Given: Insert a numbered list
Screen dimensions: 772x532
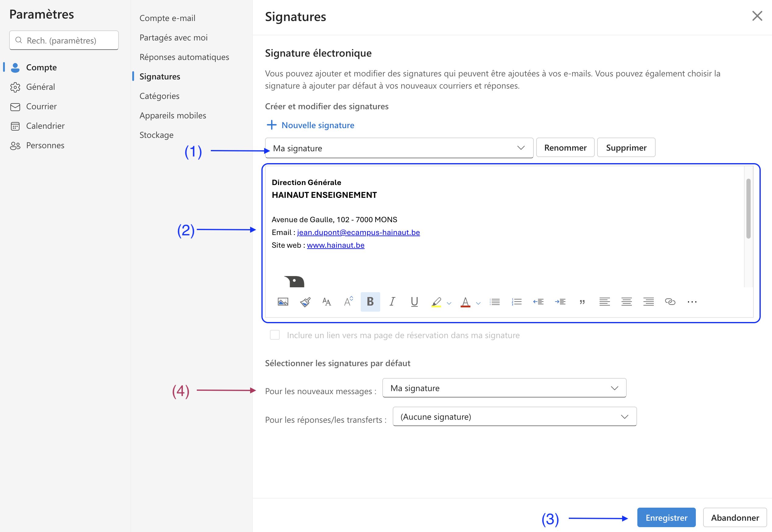Looking at the screenshot, I should pos(516,302).
